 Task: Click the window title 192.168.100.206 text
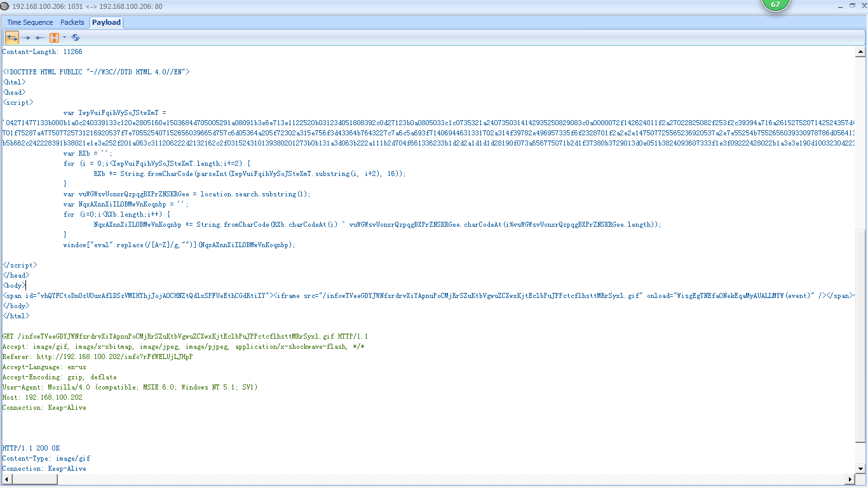tap(87, 6)
